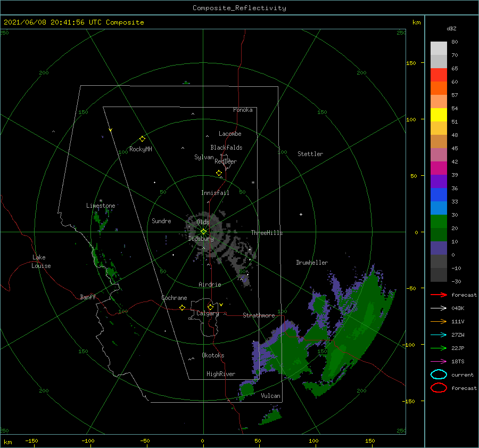Click the red forecast ellipse icon
This screenshot has width=479, height=448.
(439, 388)
